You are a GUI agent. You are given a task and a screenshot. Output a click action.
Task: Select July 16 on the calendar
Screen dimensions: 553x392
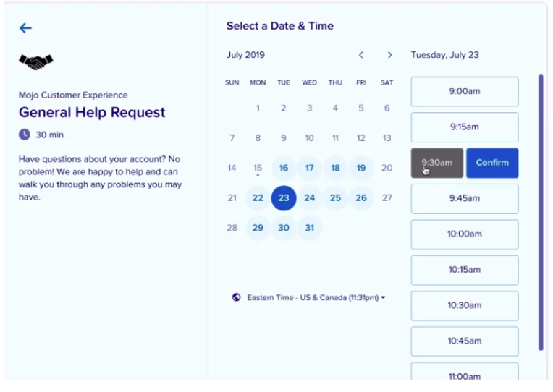point(284,168)
